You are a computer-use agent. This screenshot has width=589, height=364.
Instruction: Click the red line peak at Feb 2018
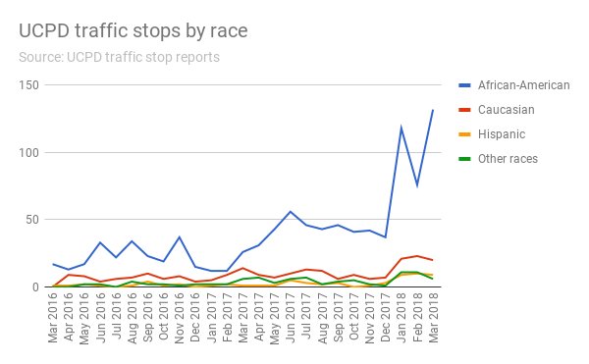[x=417, y=256]
